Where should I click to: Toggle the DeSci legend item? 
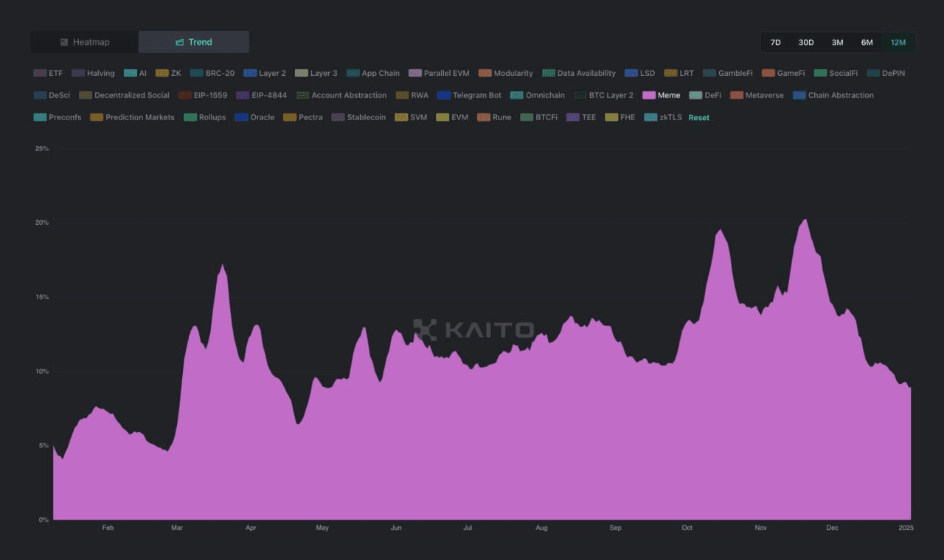pyautogui.click(x=52, y=95)
